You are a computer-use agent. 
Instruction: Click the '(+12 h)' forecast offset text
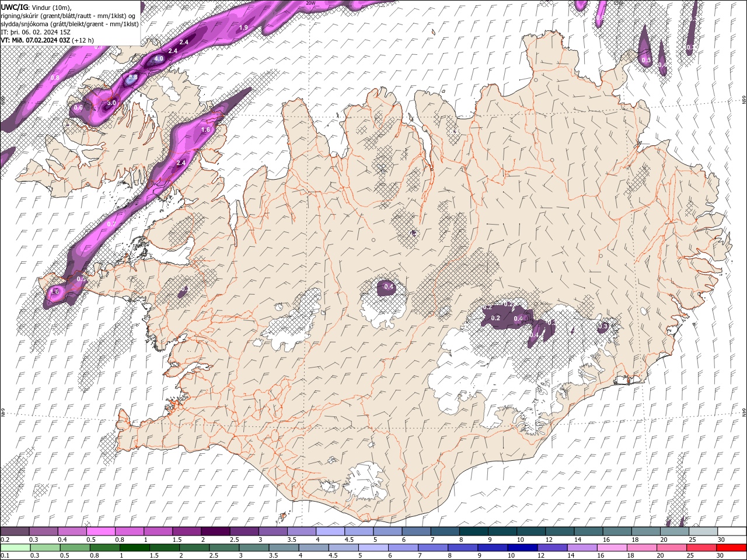[x=83, y=40]
